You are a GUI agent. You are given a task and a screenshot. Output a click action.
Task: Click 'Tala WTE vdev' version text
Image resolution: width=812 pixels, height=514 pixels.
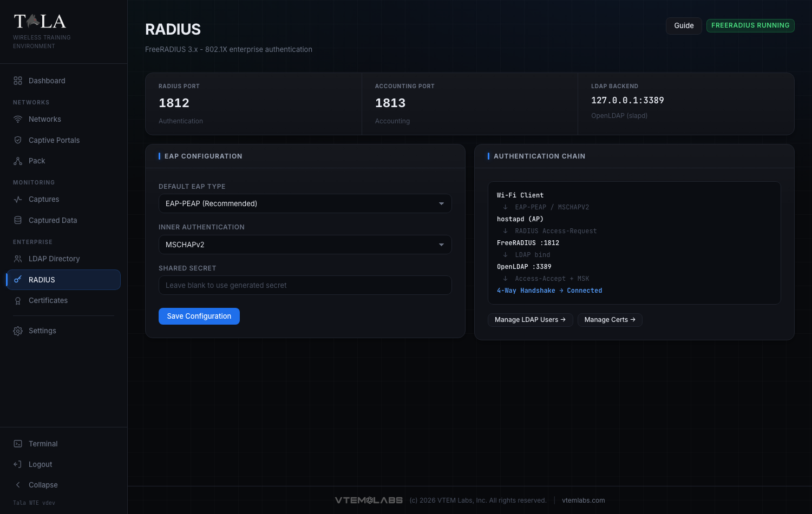[34, 503]
